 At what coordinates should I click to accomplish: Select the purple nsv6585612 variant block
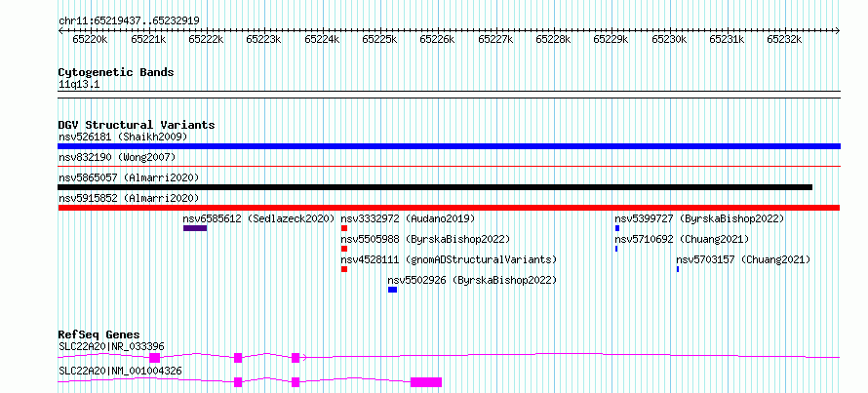click(195, 228)
